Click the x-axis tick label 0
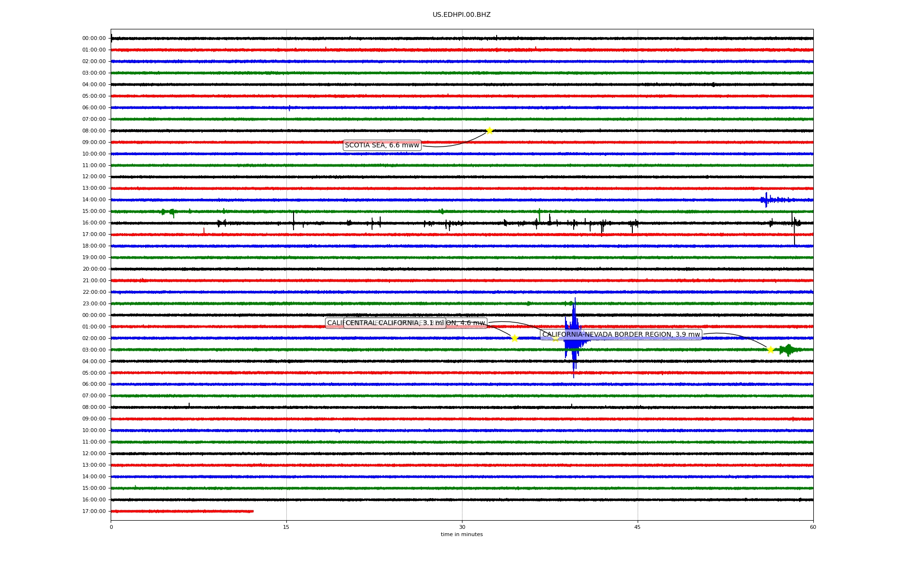Image resolution: width=924 pixels, height=578 pixels. 111,527
